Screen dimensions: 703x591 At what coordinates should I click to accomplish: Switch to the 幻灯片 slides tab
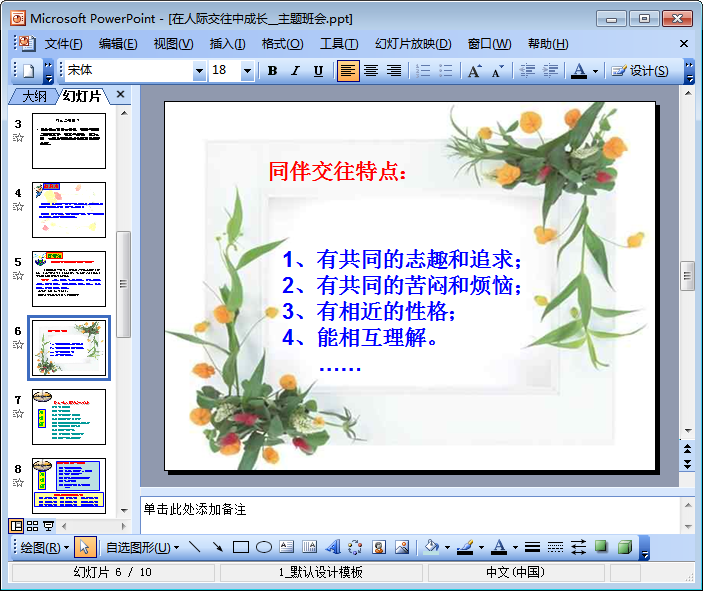point(82,96)
